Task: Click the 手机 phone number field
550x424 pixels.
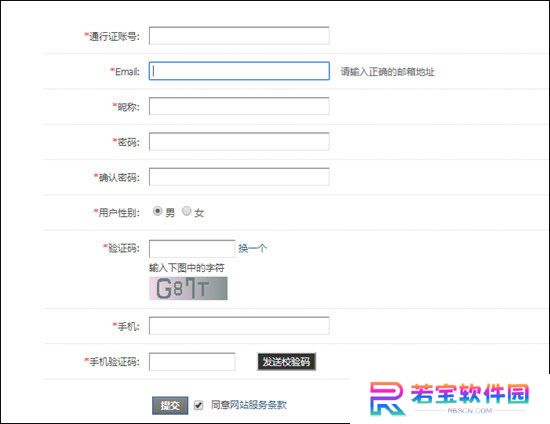Action: 239,326
